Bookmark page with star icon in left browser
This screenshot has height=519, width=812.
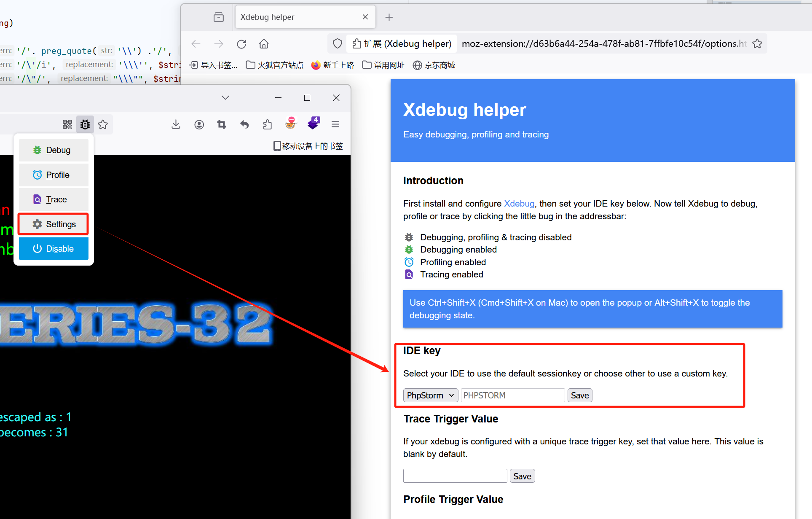(103, 124)
